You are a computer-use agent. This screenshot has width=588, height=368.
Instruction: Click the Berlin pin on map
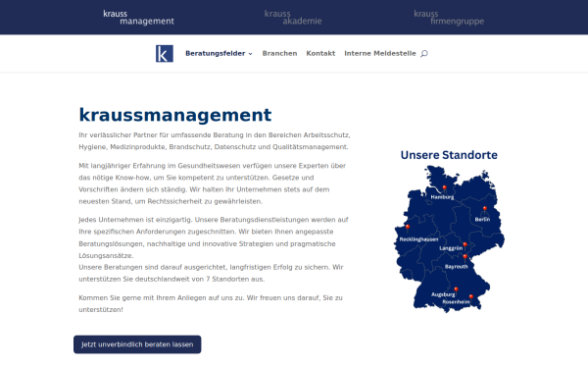(x=484, y=209)
